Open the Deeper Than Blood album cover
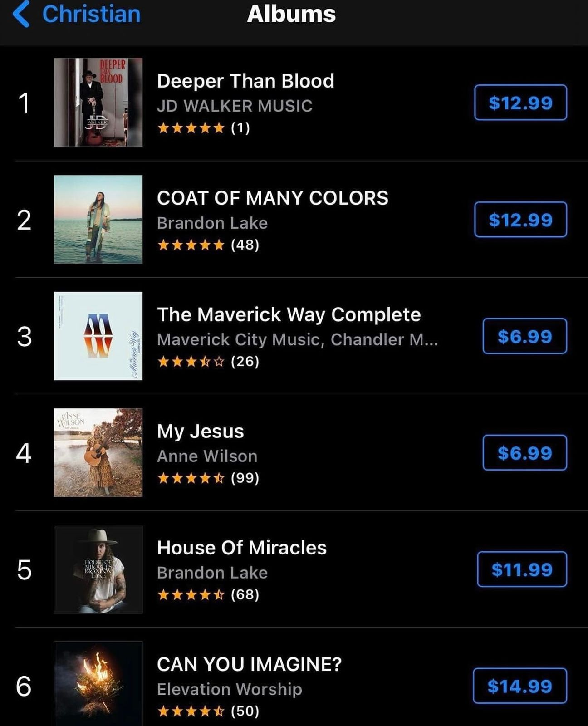The width and height of the screenshot is (588, 726). (98, 102)
